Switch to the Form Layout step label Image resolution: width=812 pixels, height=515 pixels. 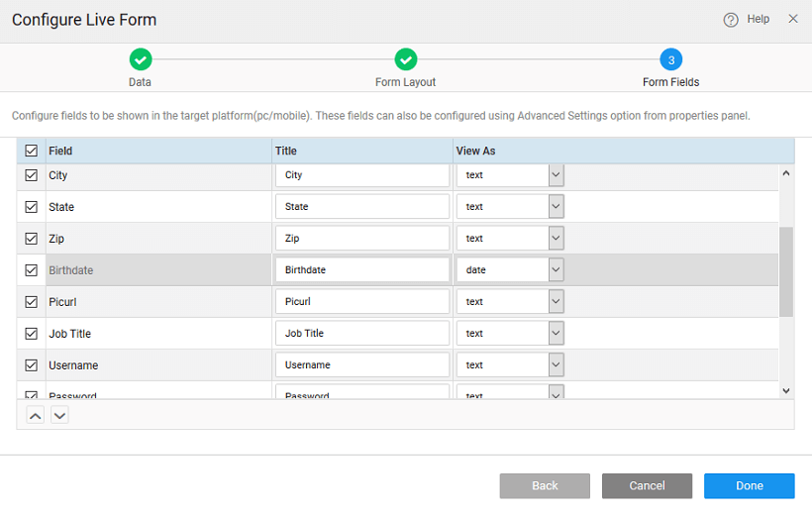click(406, 82)
